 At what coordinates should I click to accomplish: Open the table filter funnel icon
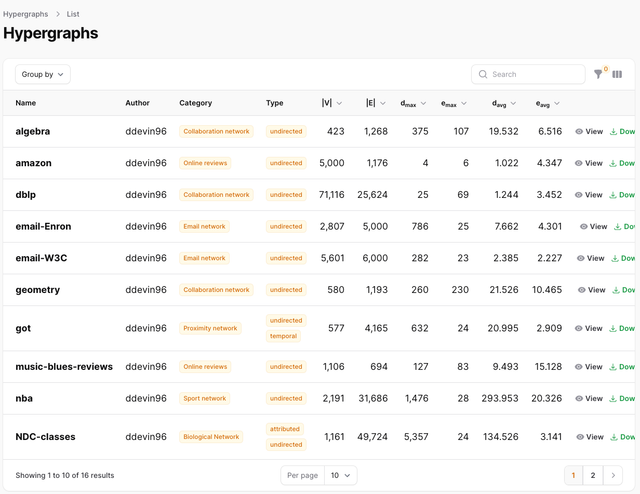coord(598,74)
